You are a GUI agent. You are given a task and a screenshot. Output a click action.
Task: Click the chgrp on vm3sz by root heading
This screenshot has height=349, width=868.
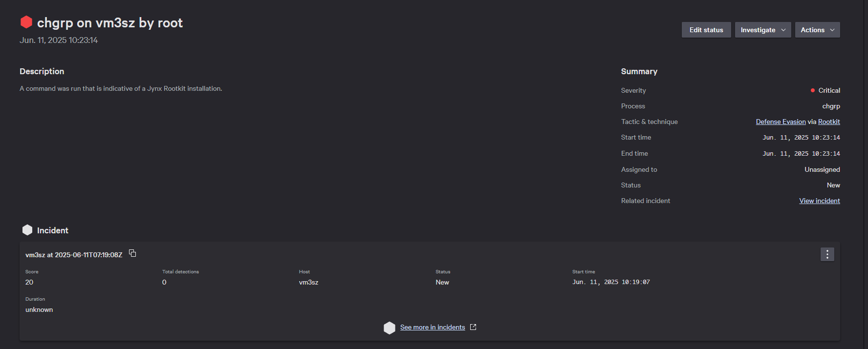pyautogui.click(x=110, y=23)
